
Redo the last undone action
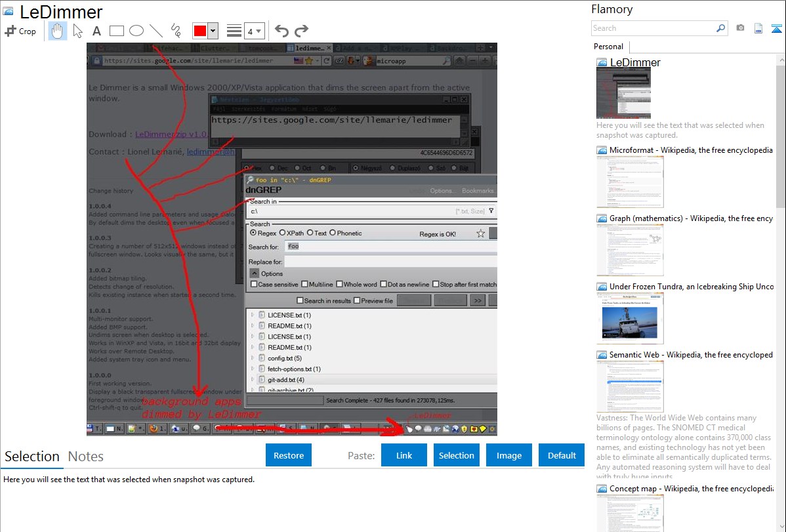tap(301, 31)
